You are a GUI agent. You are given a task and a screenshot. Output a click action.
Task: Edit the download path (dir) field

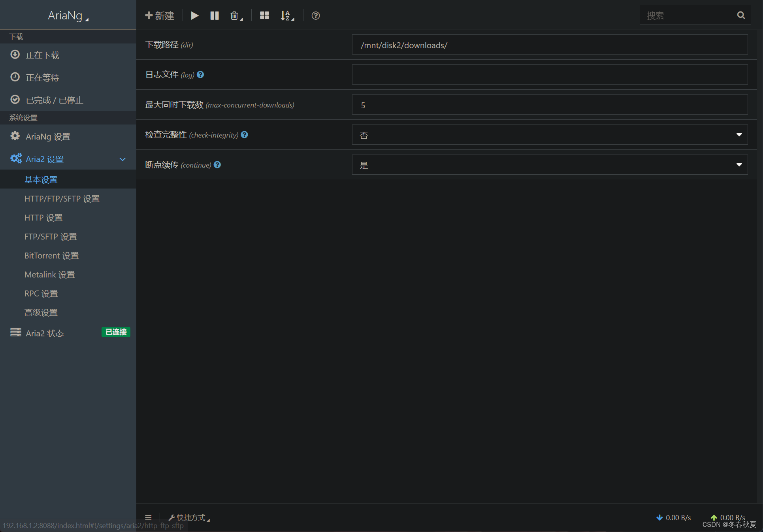pos(550,45)
